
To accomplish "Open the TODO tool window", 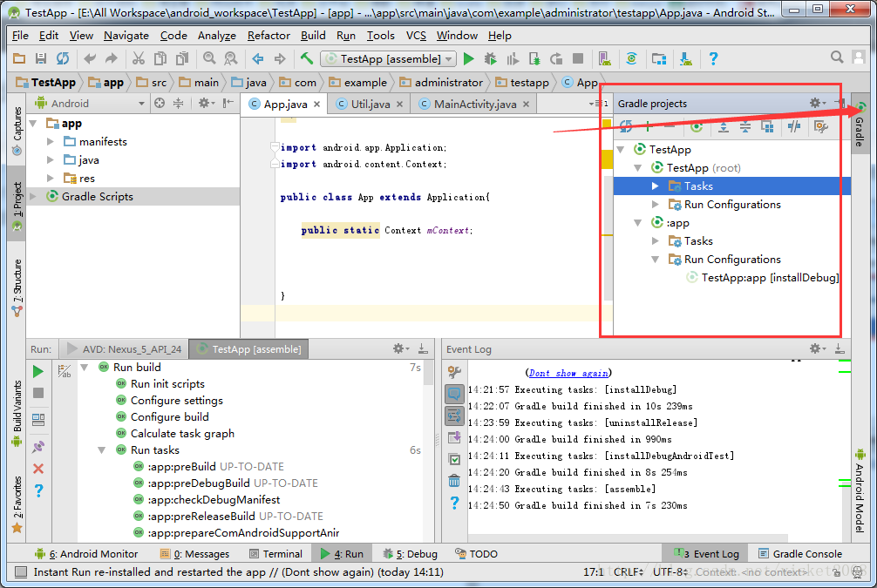I will coord(477,554).
